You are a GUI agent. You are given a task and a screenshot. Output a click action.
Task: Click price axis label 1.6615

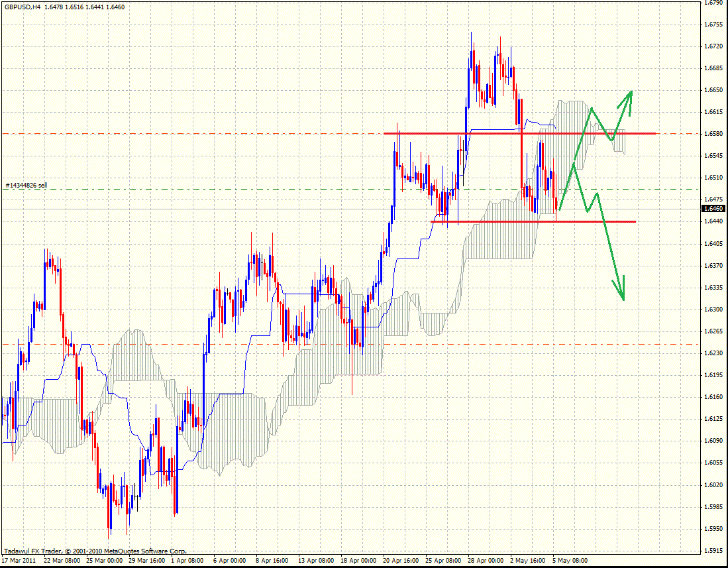(x=713, y=112)
